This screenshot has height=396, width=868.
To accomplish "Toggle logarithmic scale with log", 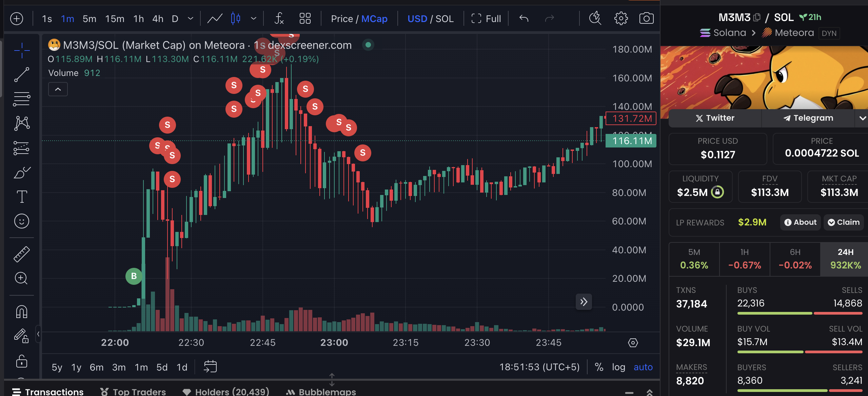I will pos(618,367).
